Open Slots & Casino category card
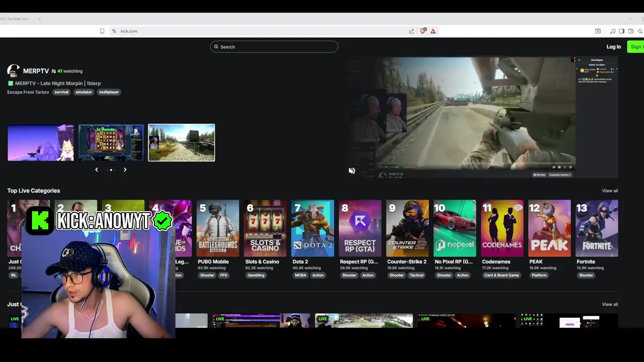The height and width of the screenshot is (362, 644). point(265,229)
